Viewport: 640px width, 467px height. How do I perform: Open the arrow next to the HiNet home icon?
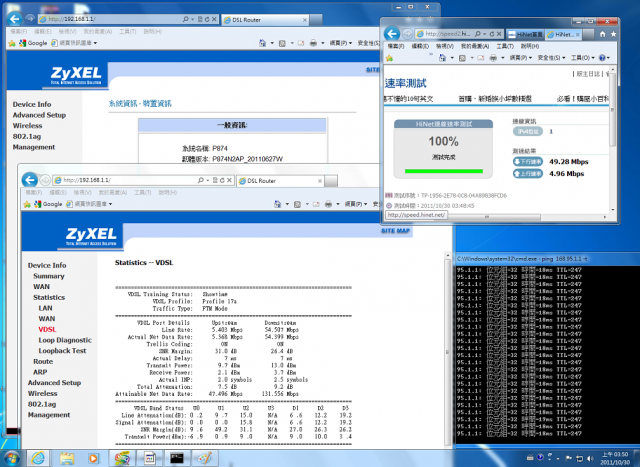coord(452,58)
